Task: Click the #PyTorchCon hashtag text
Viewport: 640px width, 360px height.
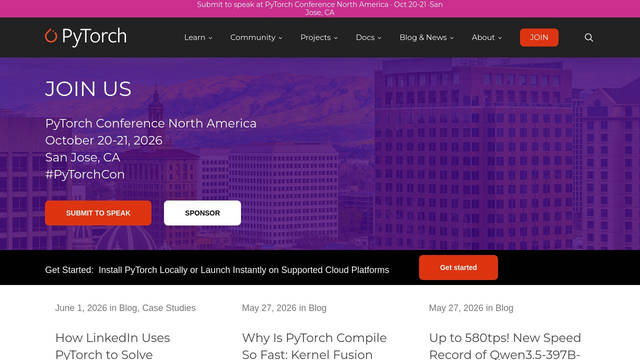Action: (85, 175)
